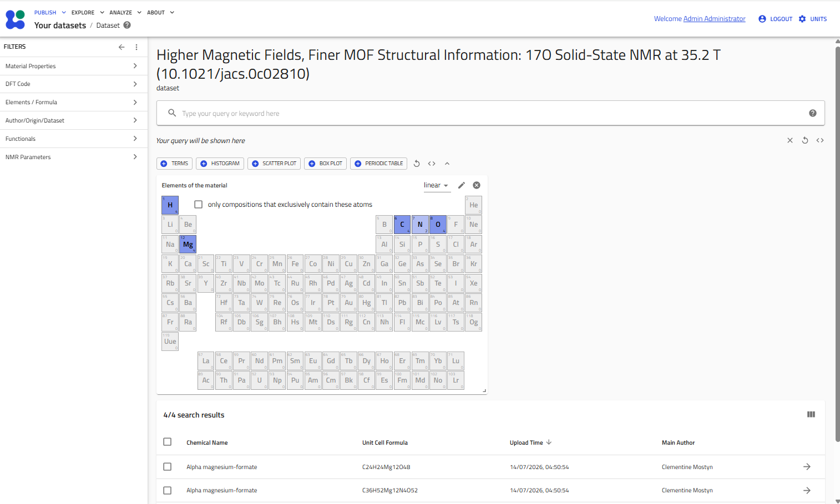Open filters panel three-dot menu
840x504 pixels.
click(136, 47)
